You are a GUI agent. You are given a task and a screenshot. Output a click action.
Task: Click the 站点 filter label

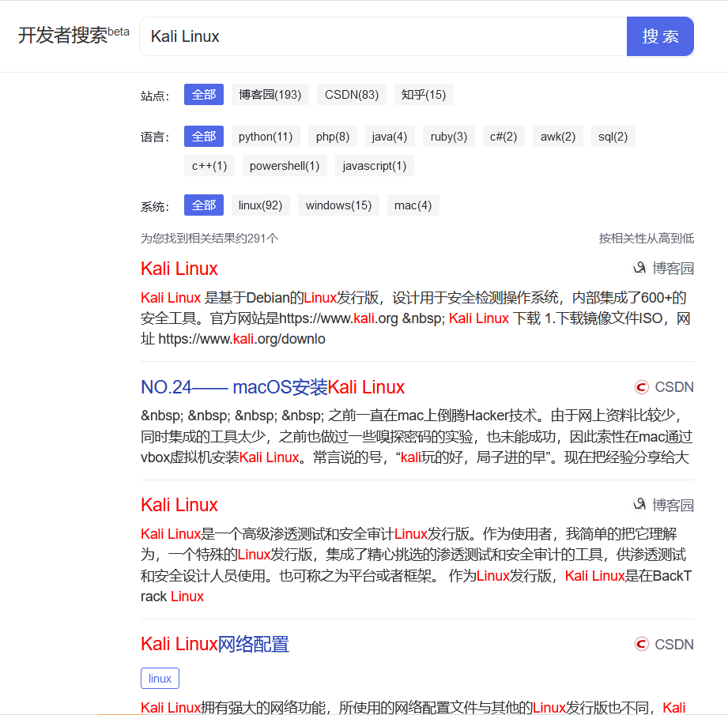point(155,96)
